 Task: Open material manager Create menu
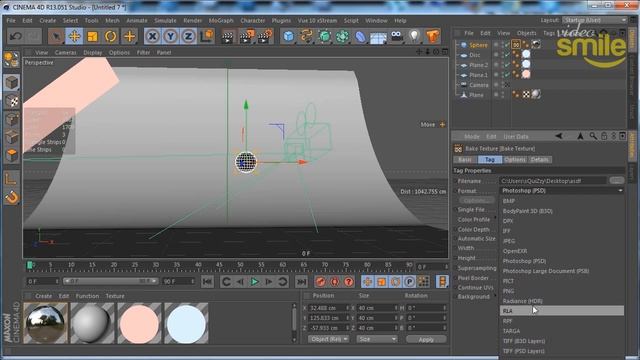click(44, 296)
